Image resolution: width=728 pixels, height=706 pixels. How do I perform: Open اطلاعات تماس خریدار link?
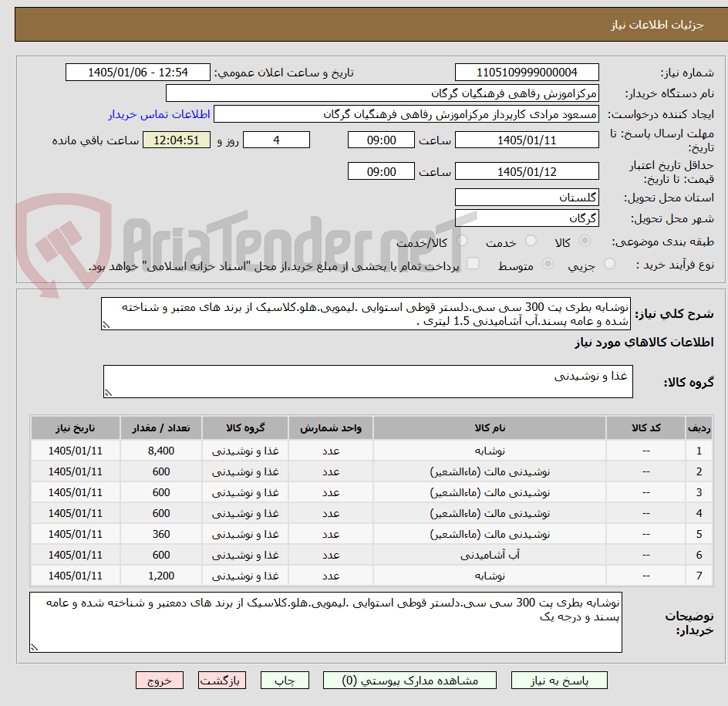pyautogui.click(x=159, y=114)
